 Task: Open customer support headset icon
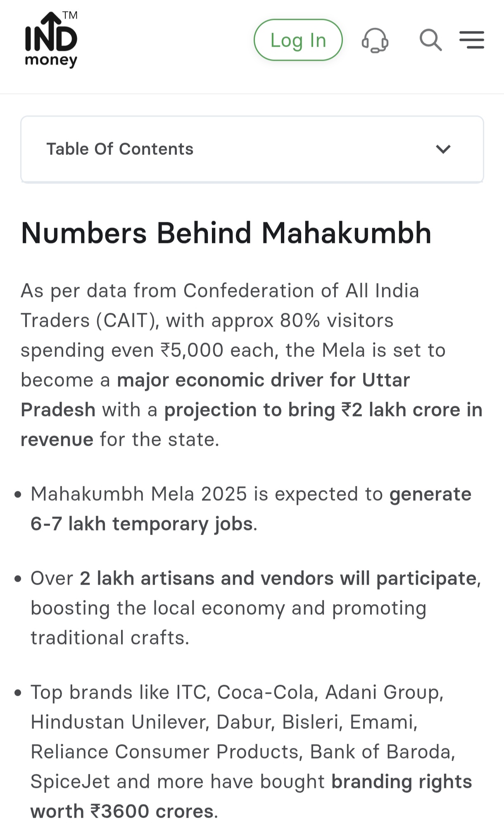point(375,40)
